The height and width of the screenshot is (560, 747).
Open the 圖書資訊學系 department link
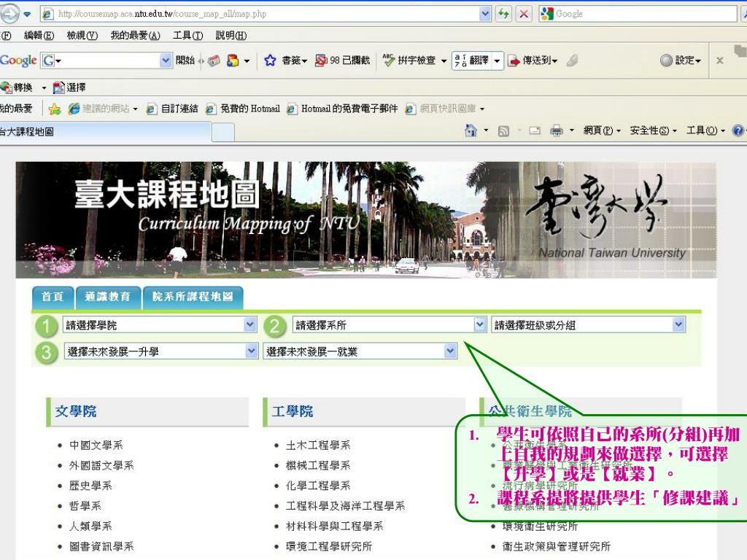pyautogui.click(x=101, y=547)
